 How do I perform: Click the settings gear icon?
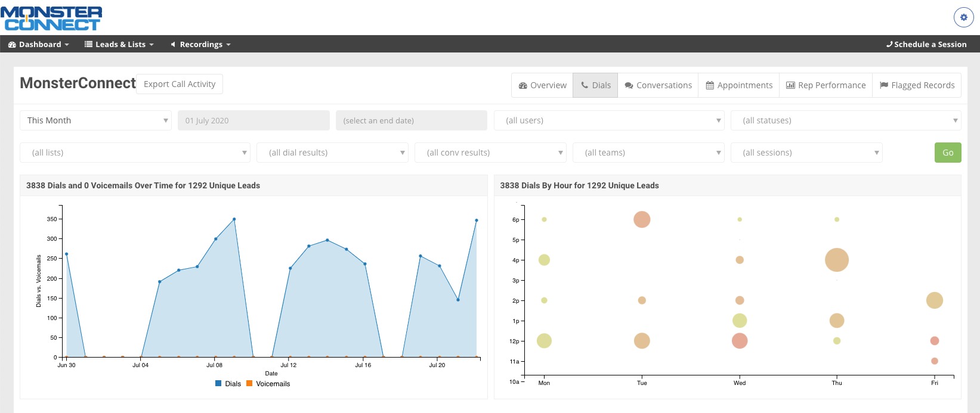point(963,17)
